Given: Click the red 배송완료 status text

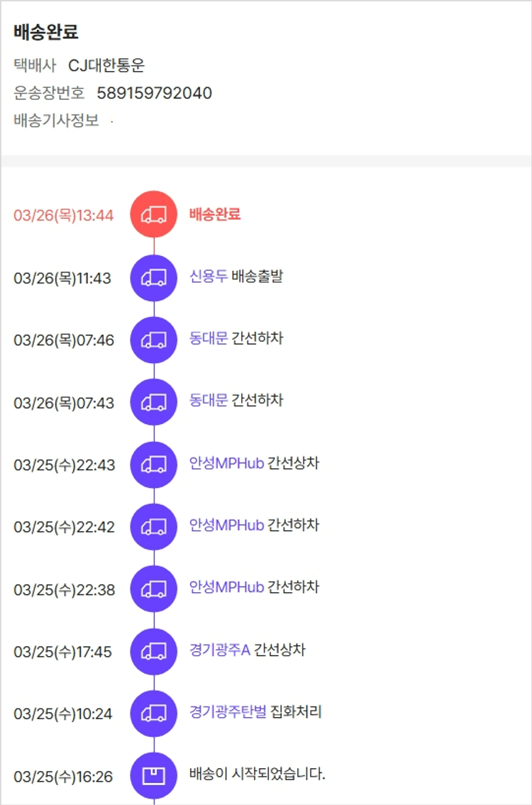Looking at the screenshot, I should coord(215,213).
